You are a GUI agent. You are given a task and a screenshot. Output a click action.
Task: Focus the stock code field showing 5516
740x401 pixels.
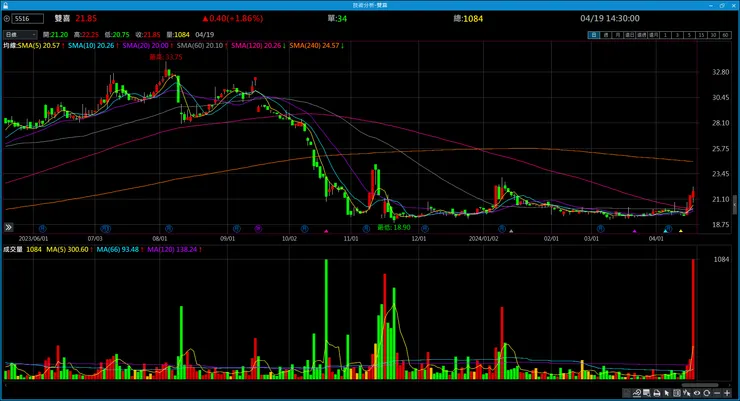click(x=28, y=19)
